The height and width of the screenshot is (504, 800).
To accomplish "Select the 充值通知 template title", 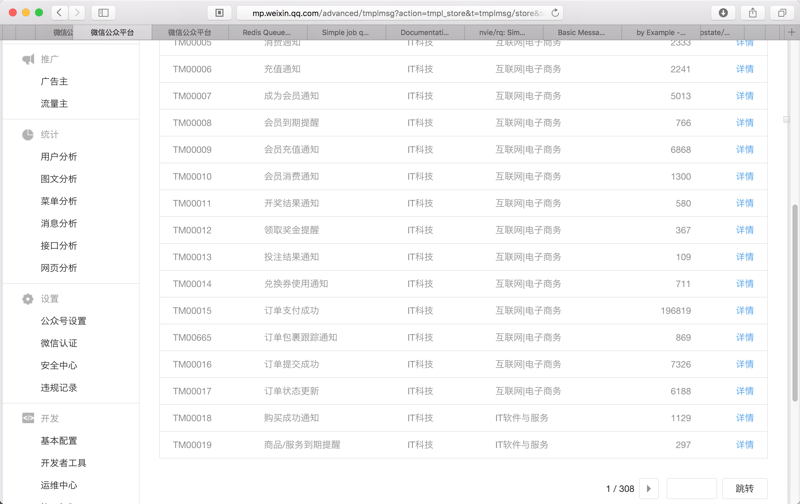I will tap(282, 69).
